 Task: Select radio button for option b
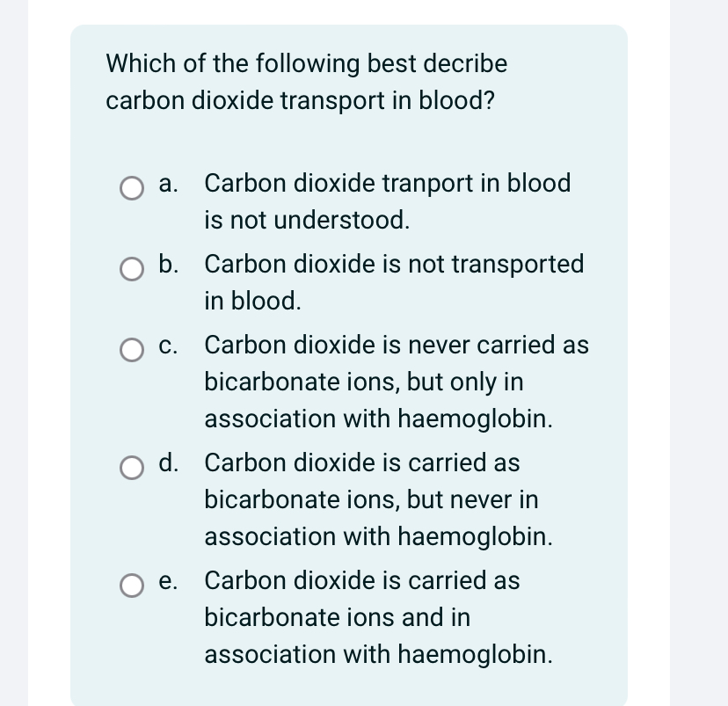tap(132, 269)
